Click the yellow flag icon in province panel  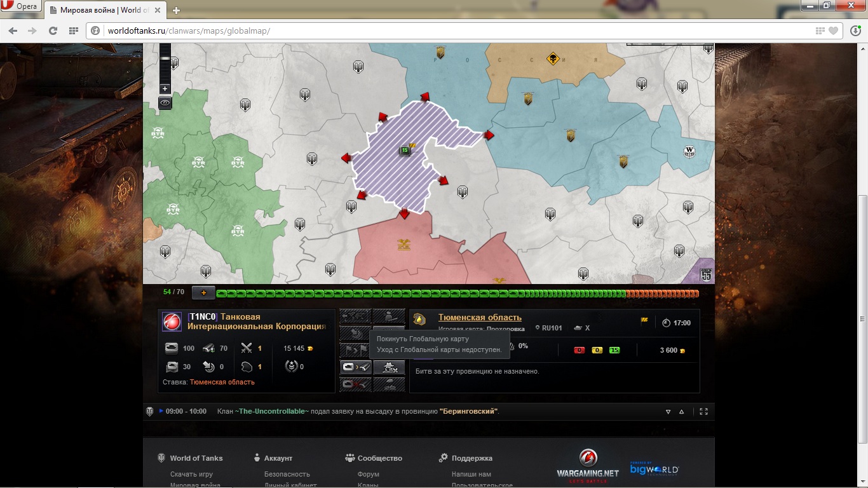644,320
